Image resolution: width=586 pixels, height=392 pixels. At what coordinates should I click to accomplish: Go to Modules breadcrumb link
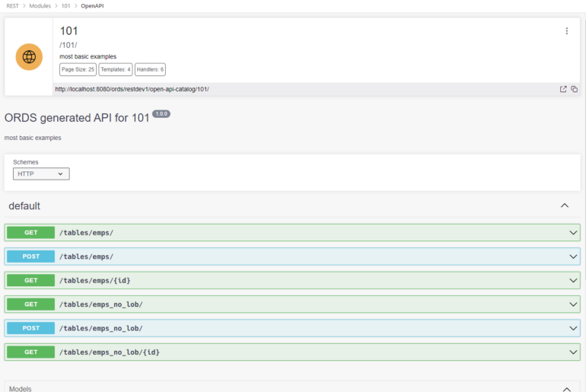[x=40, y=6]
